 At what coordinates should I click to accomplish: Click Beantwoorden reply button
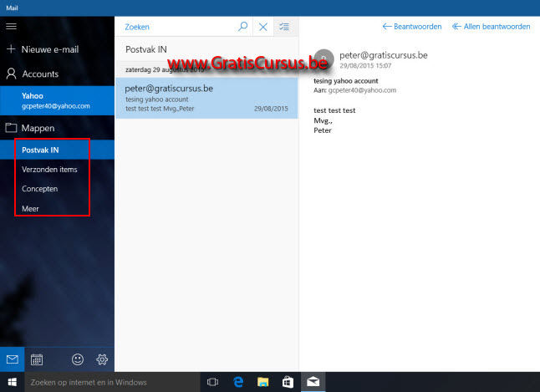point(412,27)
